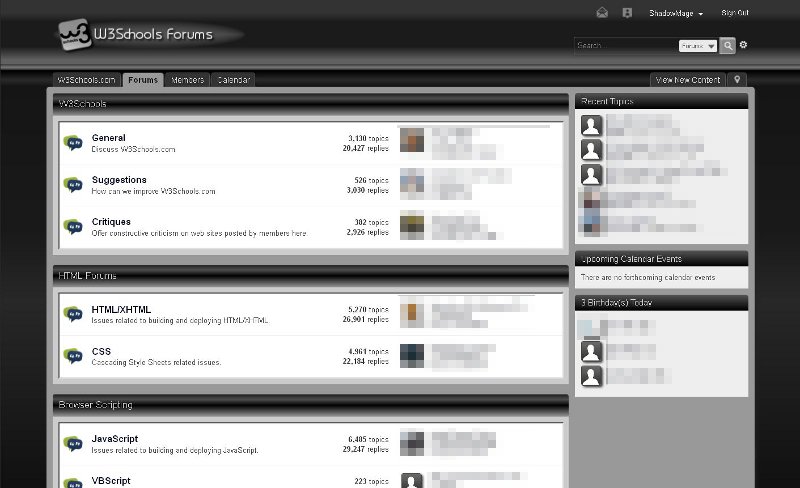Screen dimensions: 800x488
Task: Open the Critiques forum link
Action: tap(111, 222)
